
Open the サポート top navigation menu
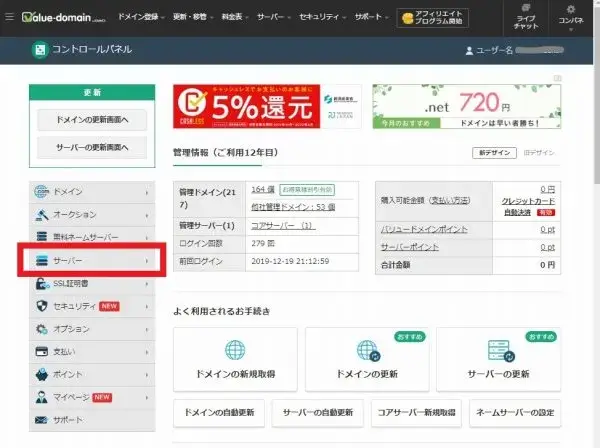coord(372,17)
